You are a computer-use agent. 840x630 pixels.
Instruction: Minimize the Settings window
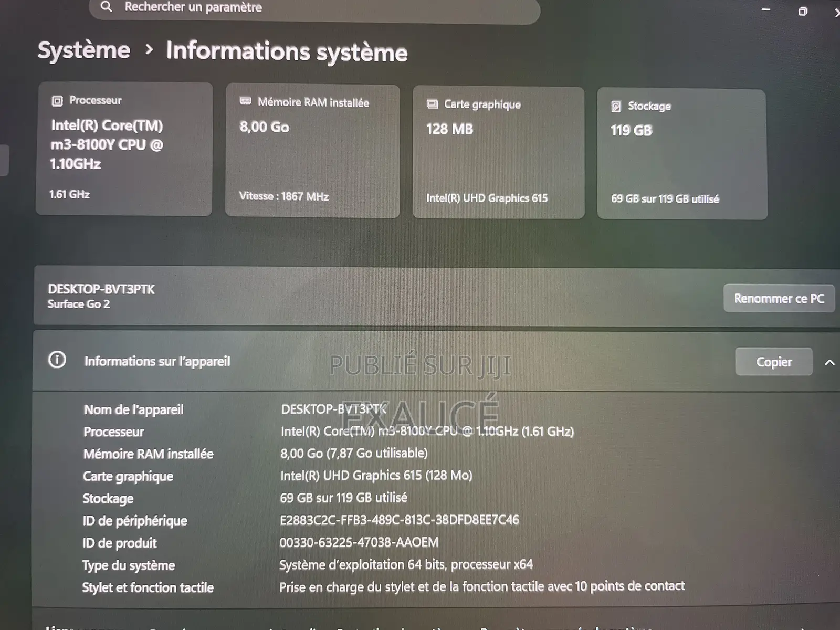click(x=766, y=9)
